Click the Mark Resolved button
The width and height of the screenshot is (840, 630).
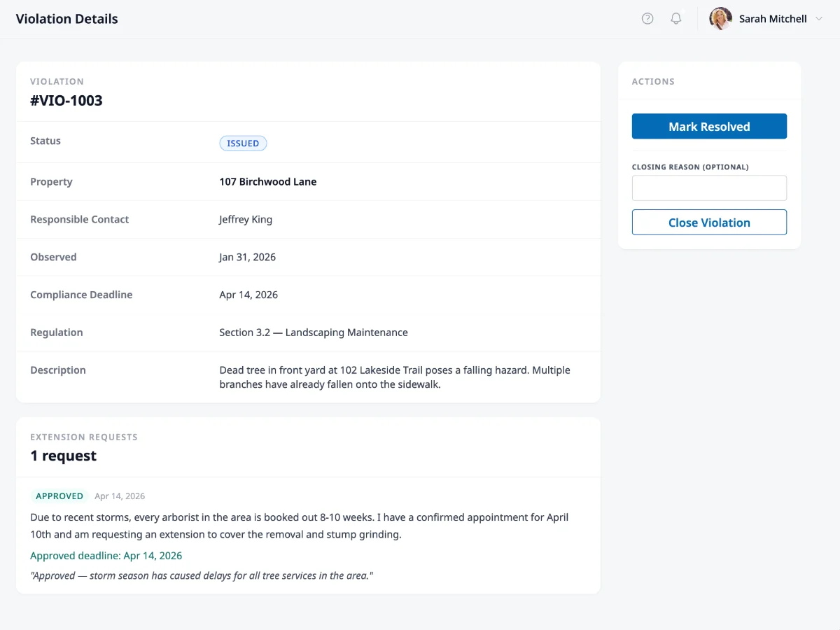709,126
